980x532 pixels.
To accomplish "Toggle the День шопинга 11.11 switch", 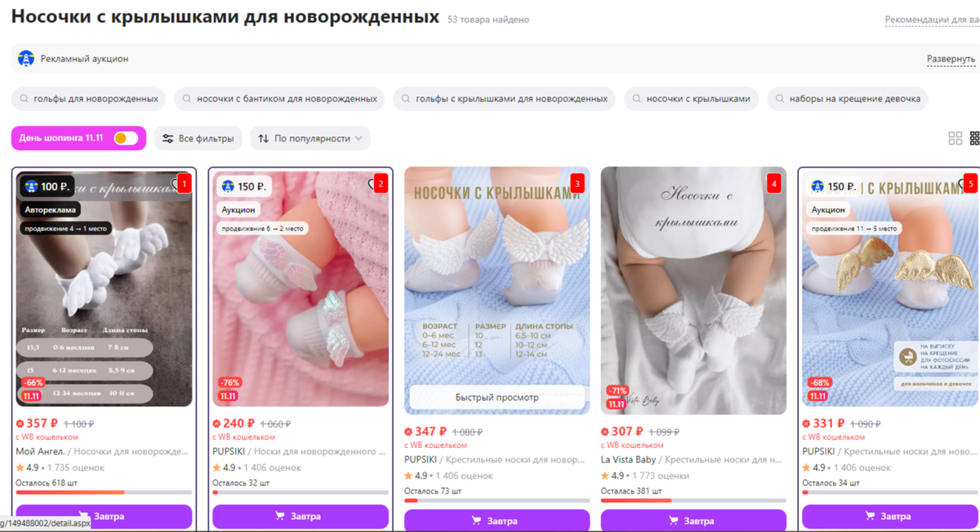I will 126,138.
